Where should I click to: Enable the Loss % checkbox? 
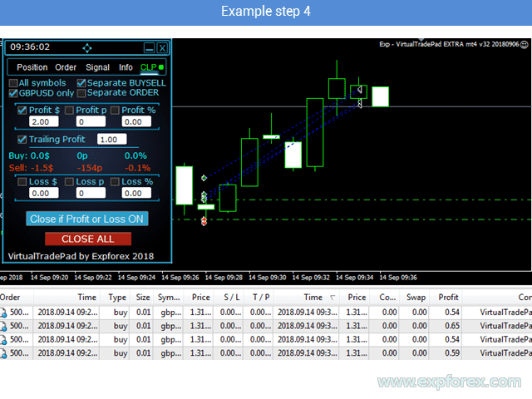click(x=115, y=182)
